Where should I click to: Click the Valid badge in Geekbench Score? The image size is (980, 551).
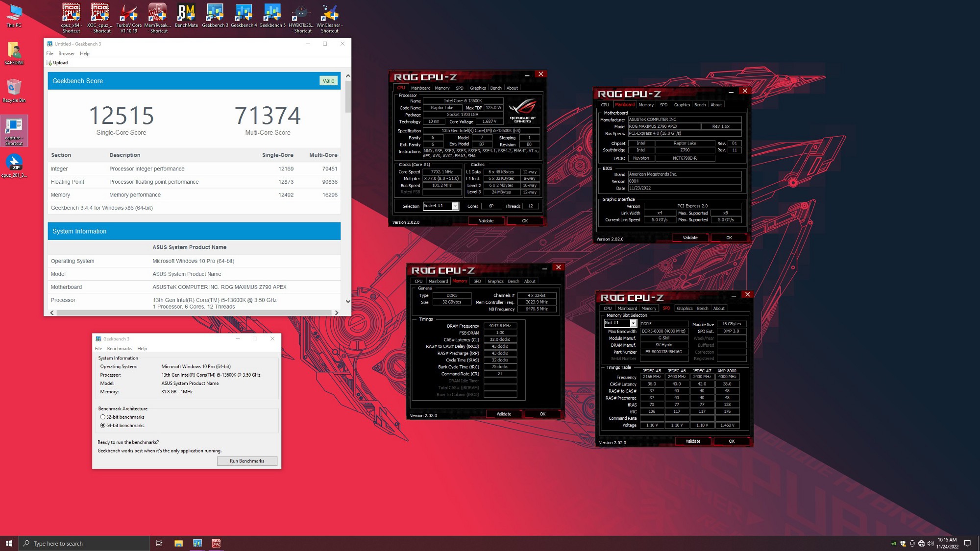[328, 81]
